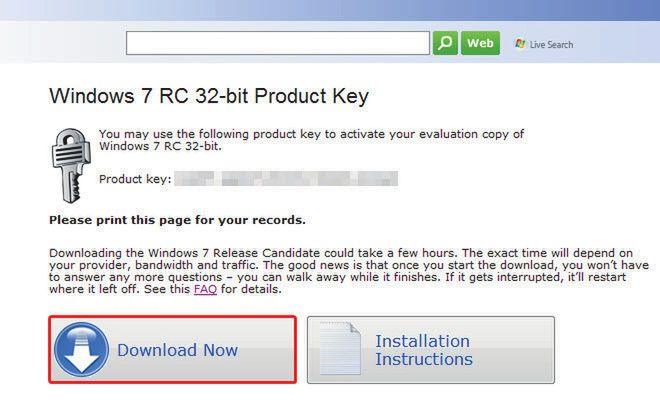The image size is (660, 408).
Task: Click the green magnifier search icon
Action: click(x=445, y=44)
